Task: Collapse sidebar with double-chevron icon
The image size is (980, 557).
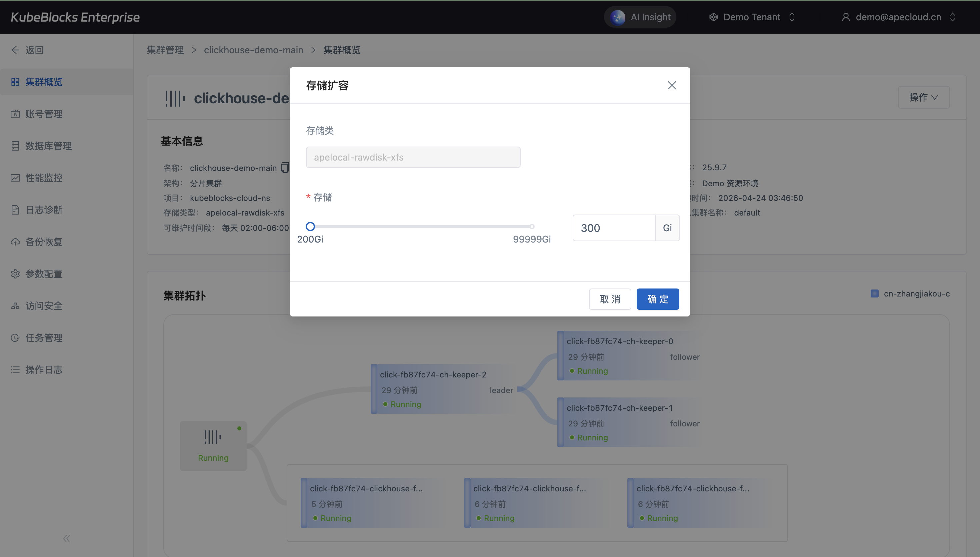Action: pyautogui.click(x=67, y=539)
